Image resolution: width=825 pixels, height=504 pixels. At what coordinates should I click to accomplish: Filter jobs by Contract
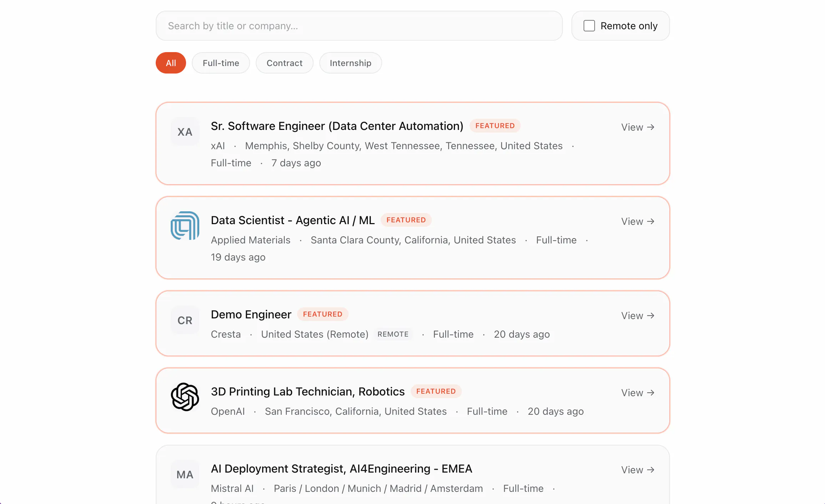click(285, 63)
